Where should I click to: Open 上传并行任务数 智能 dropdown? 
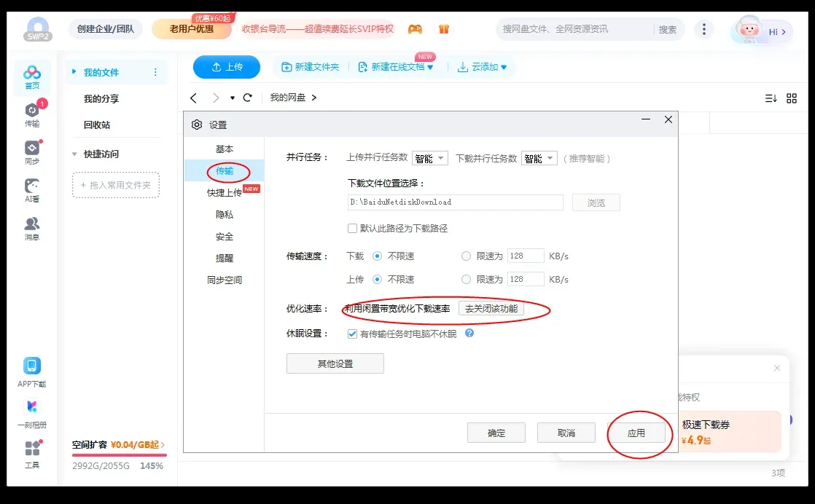(430, 157)
